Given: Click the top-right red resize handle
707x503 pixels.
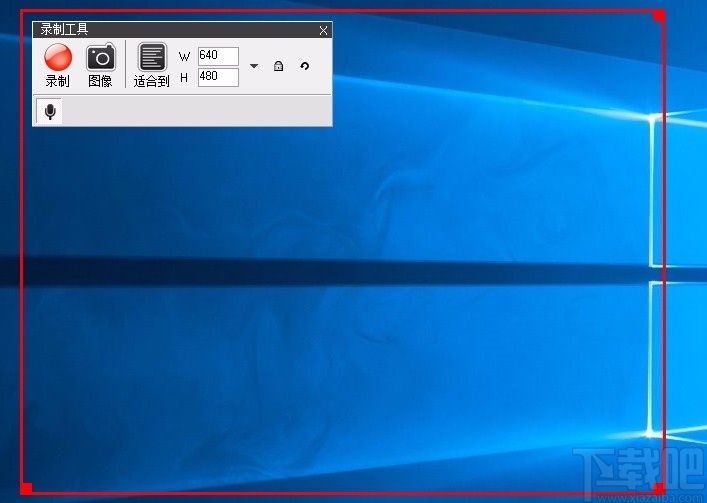Looking at the screenshot, I should pos(658,16).
